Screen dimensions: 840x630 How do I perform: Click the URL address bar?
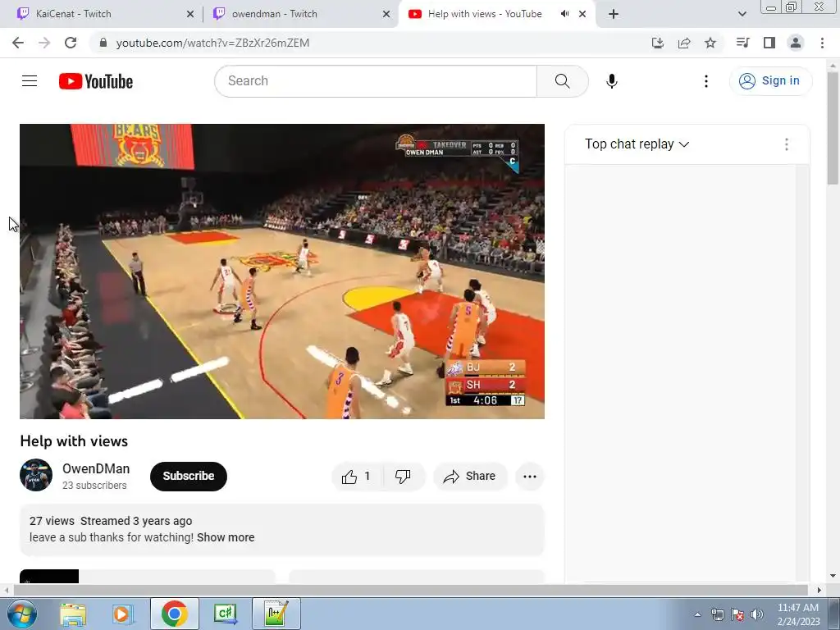(x=370, y=43)
